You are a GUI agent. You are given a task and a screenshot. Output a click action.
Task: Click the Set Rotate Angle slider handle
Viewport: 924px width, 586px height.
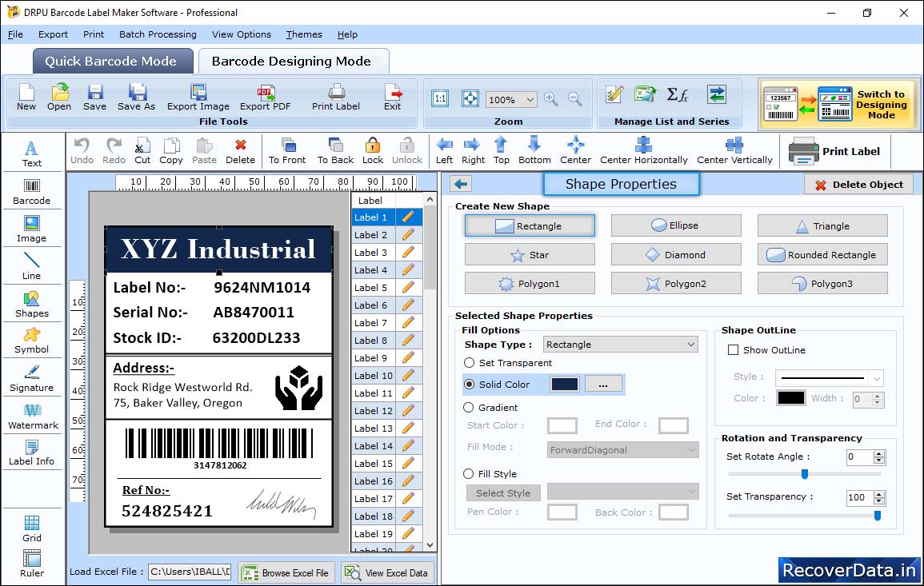coord(804,473)
